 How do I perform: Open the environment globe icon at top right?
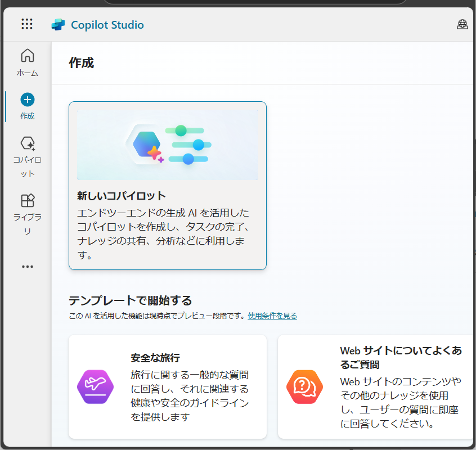point(462,24)
